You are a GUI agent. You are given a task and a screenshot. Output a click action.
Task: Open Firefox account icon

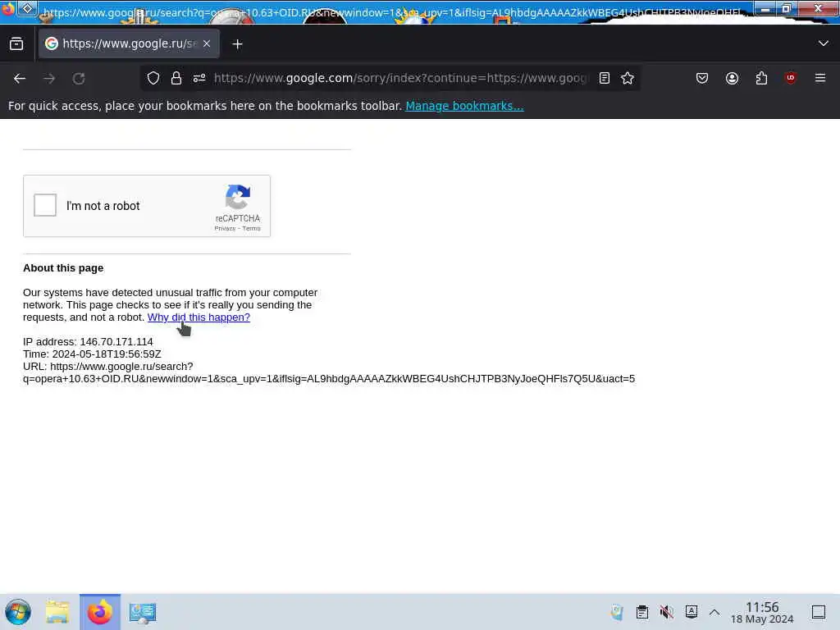pos(732,78)
